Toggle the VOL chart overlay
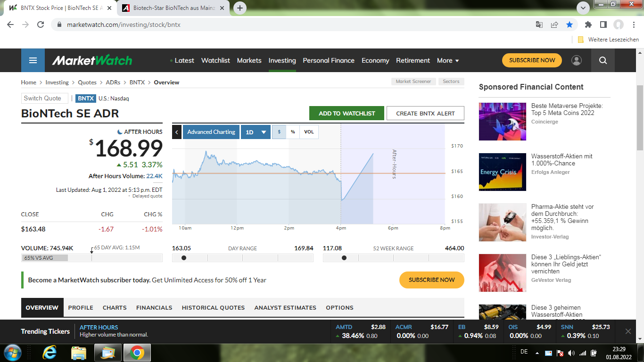 pos(309,132)
